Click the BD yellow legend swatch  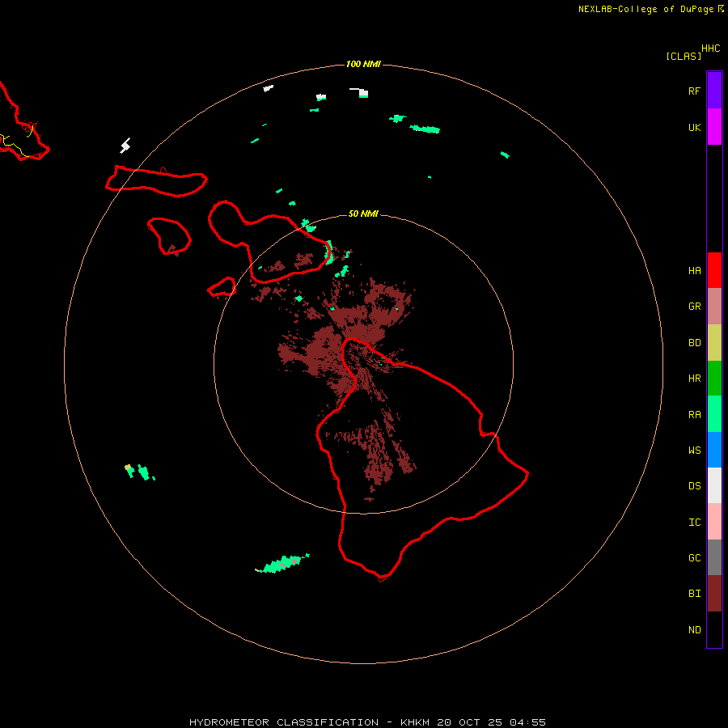click(x=714, y=343)
